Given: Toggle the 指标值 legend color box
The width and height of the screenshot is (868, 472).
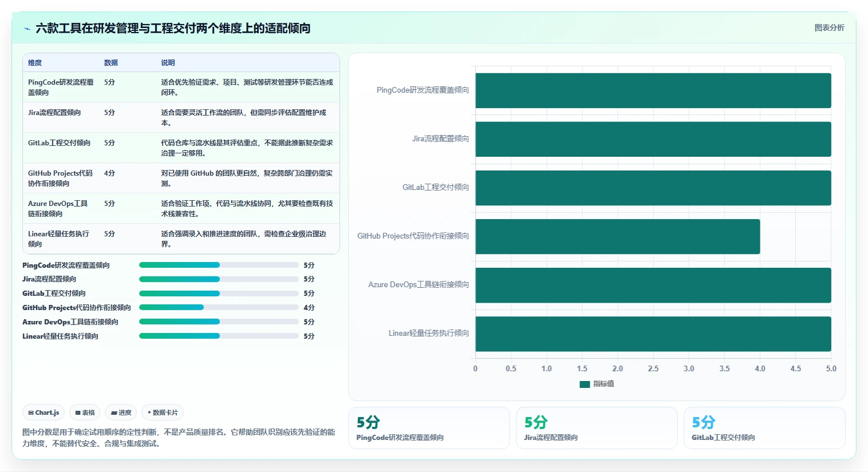Looking at the screenshot, I should tap(585, 384).
